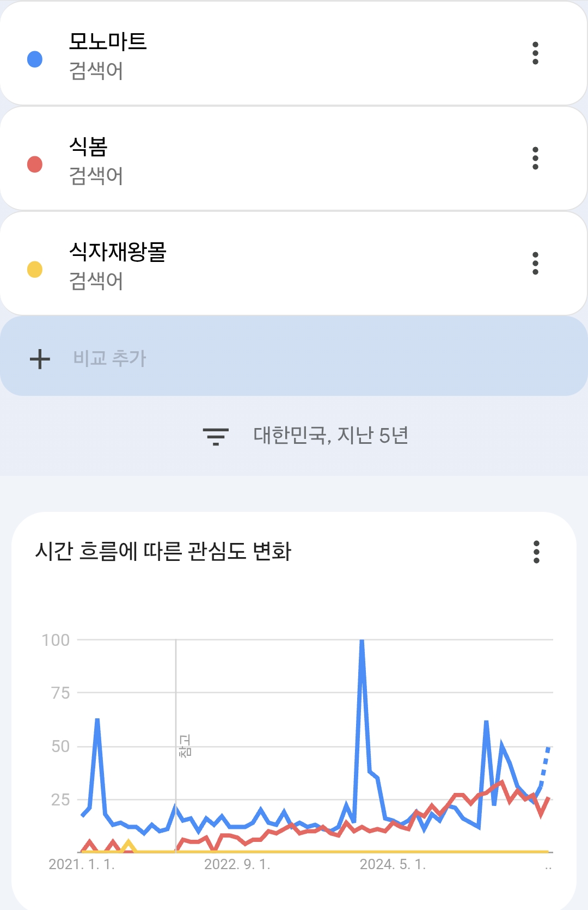This screenshot has height=910, width=588.
Task: Click the yellow dot beside 식자재왕몰
Action: [35, 269]
